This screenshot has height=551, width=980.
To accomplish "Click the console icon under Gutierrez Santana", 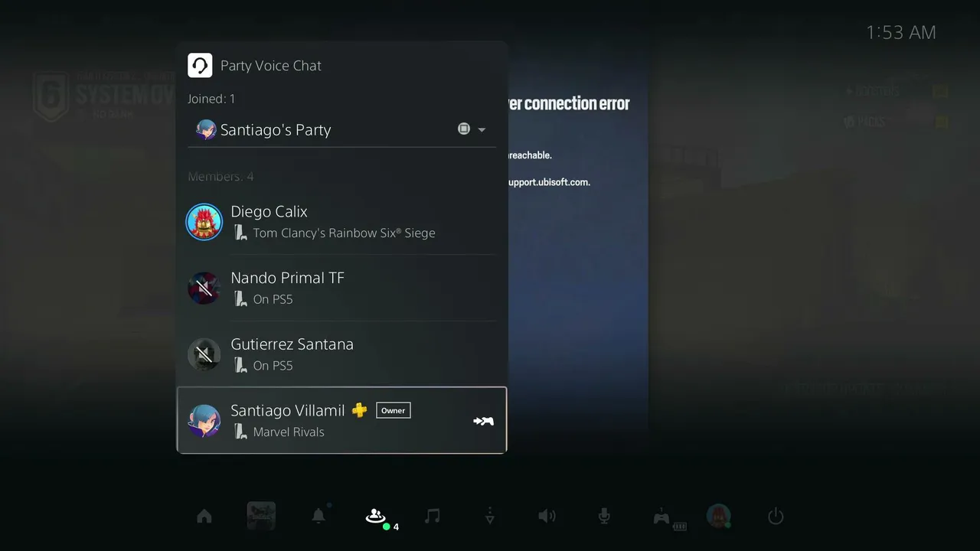I will tap(240, 365).
